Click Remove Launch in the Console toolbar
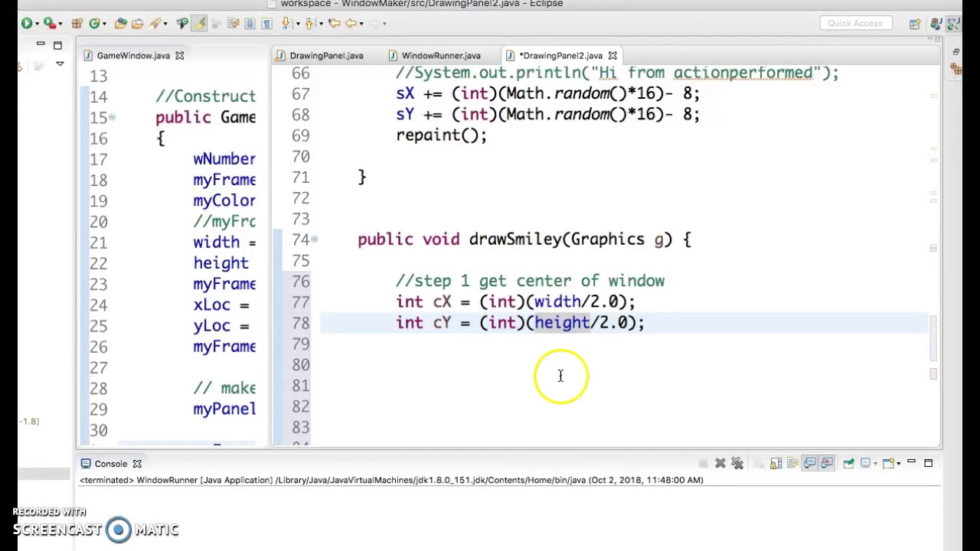Viewport: 980px width, 551px height. (720, 463)
